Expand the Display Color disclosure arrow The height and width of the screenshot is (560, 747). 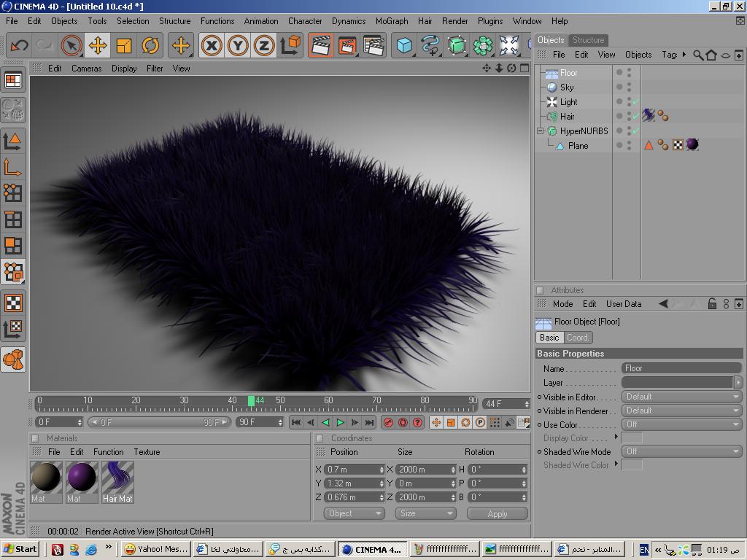616,436
